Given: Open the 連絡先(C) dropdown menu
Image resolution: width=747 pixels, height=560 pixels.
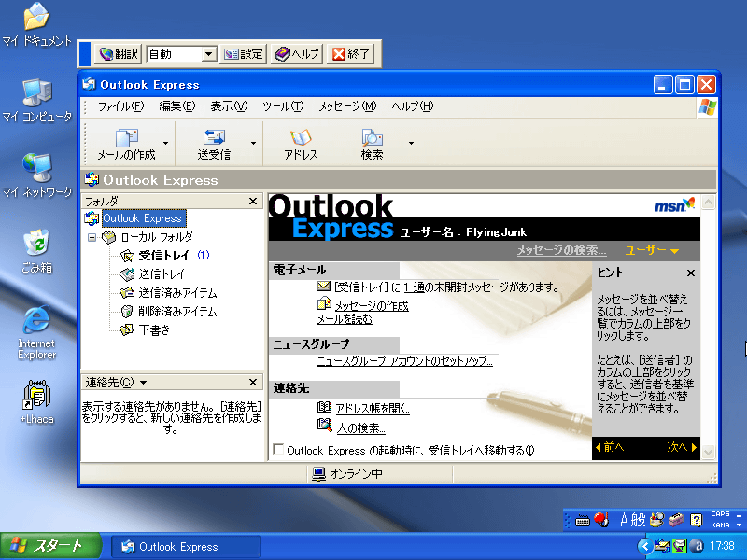Looking at the screenshot, I should 144,383.
